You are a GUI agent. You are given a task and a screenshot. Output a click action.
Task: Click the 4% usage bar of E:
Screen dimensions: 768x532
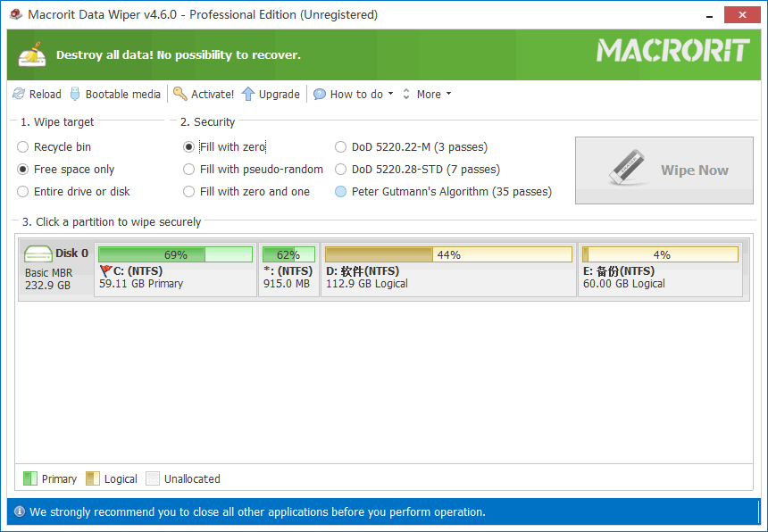(x=660, y=254)
